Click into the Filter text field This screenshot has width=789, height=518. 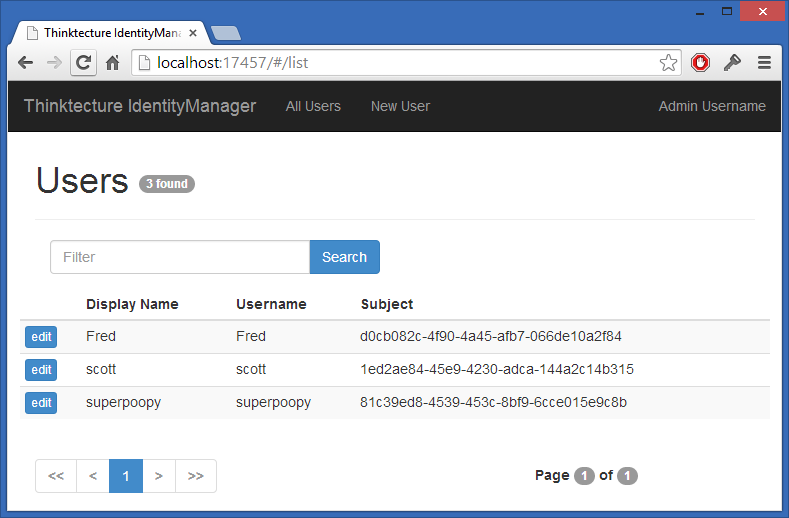[x=180, y=257]
